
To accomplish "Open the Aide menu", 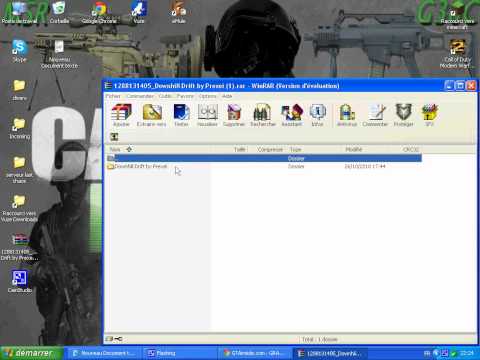I will point(227,96).
